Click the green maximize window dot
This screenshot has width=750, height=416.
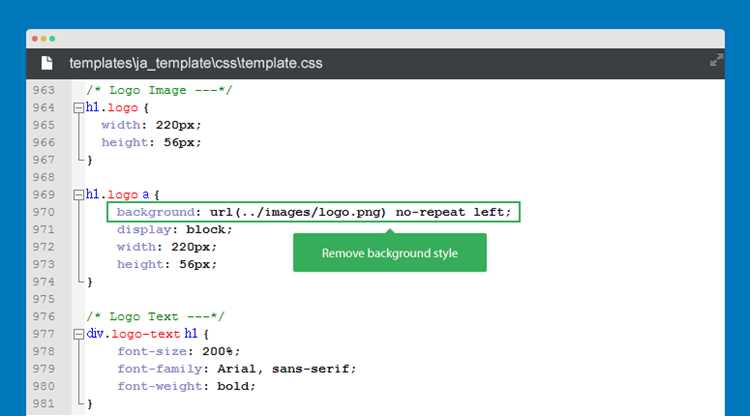(x=52, y=38)
